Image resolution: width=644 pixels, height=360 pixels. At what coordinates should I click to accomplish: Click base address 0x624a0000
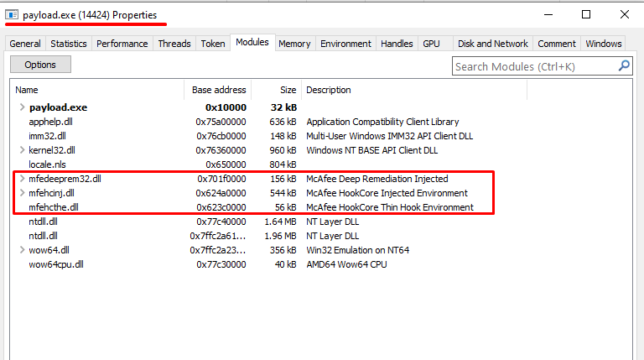(x=221, y=193)
